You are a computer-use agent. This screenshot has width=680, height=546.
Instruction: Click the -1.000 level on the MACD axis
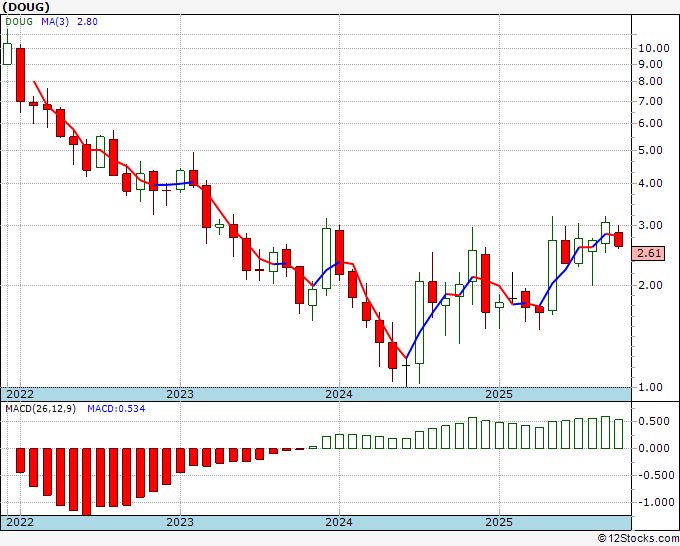[655, 503]
